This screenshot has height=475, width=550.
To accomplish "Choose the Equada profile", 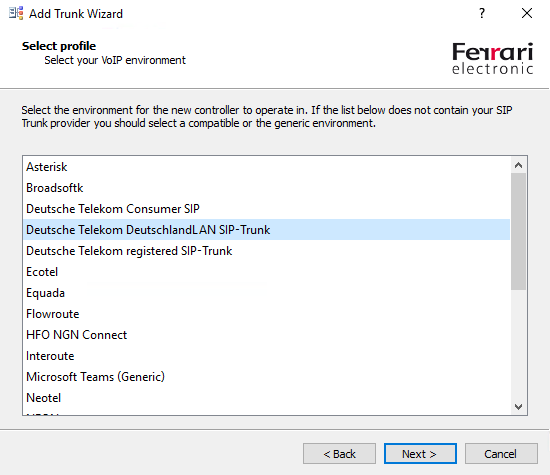I will coord(266,293).
